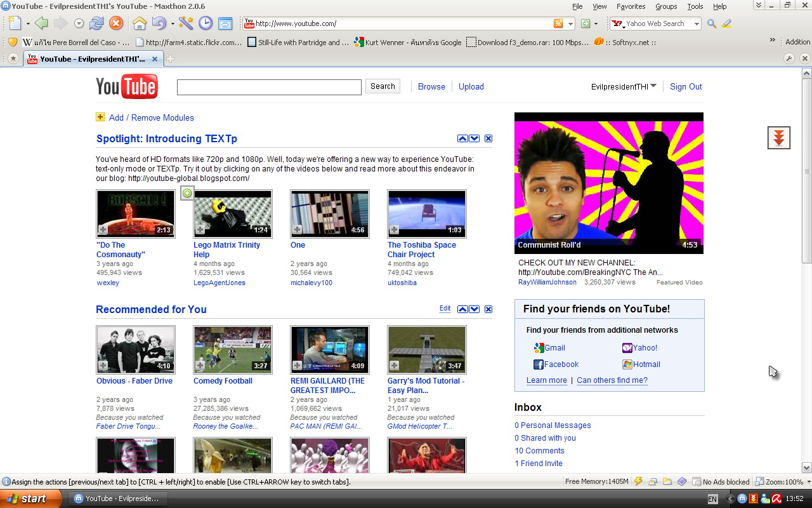The width and height of the screenshot is (812, 508).
Task: Click the orange Stop loading button
Action: coord(115,23)
